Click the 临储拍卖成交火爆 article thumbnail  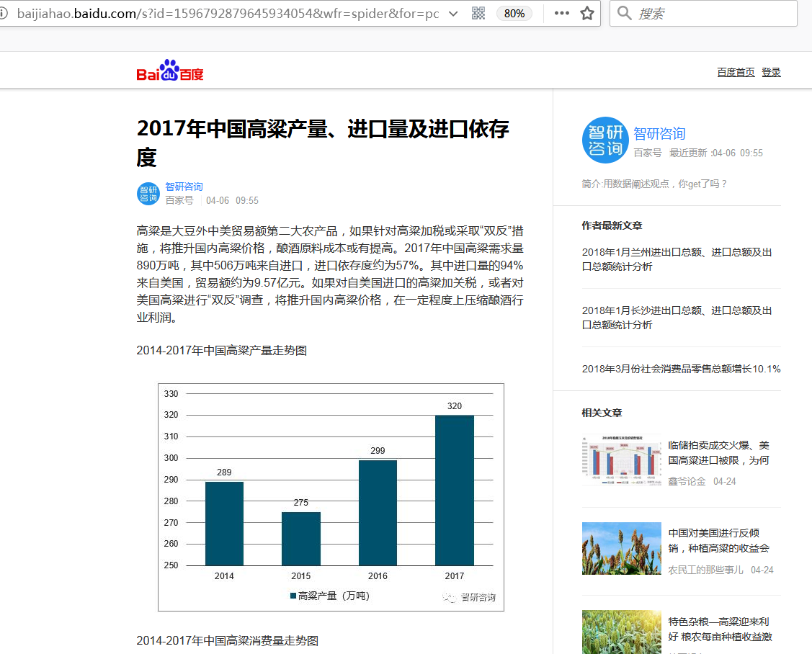coord(621,460)
